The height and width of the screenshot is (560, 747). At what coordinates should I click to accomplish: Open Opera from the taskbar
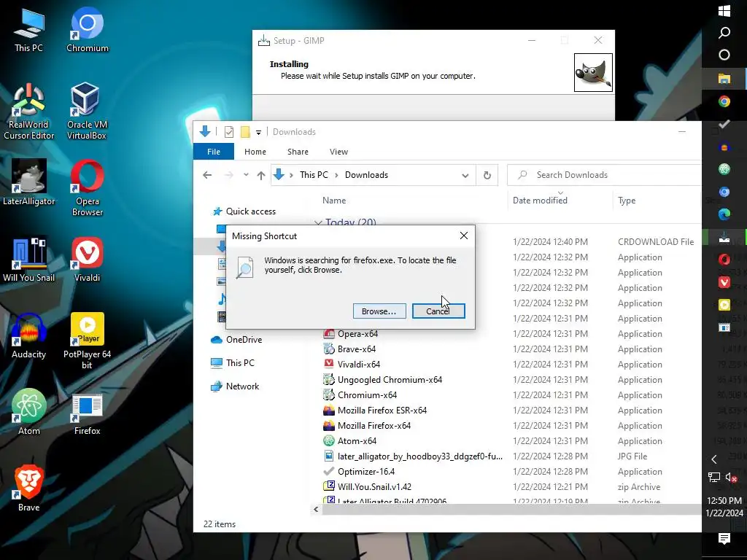click(724, 260)
